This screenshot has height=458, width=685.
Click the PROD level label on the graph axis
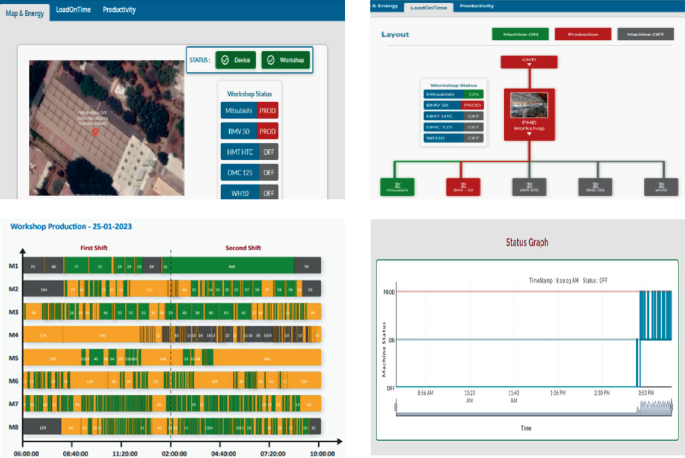389,292
